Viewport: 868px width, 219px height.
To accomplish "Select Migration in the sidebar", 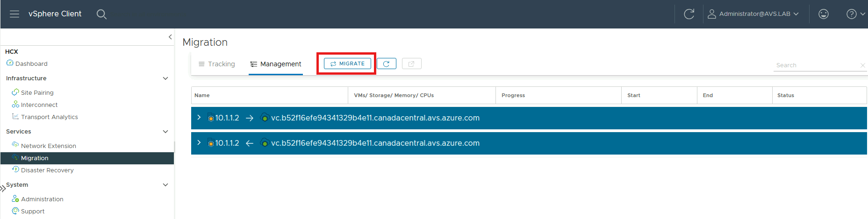I will tap(87, 158).
